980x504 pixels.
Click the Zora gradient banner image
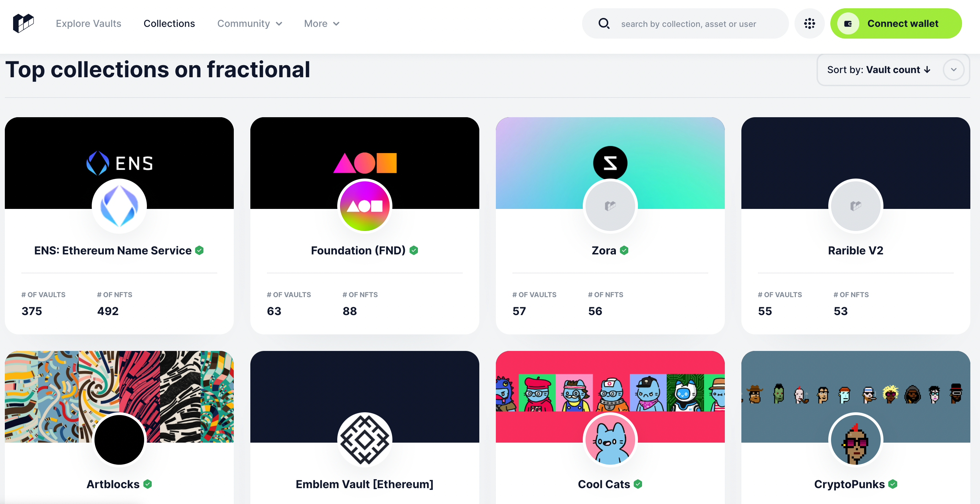click(x=610, y=163)
